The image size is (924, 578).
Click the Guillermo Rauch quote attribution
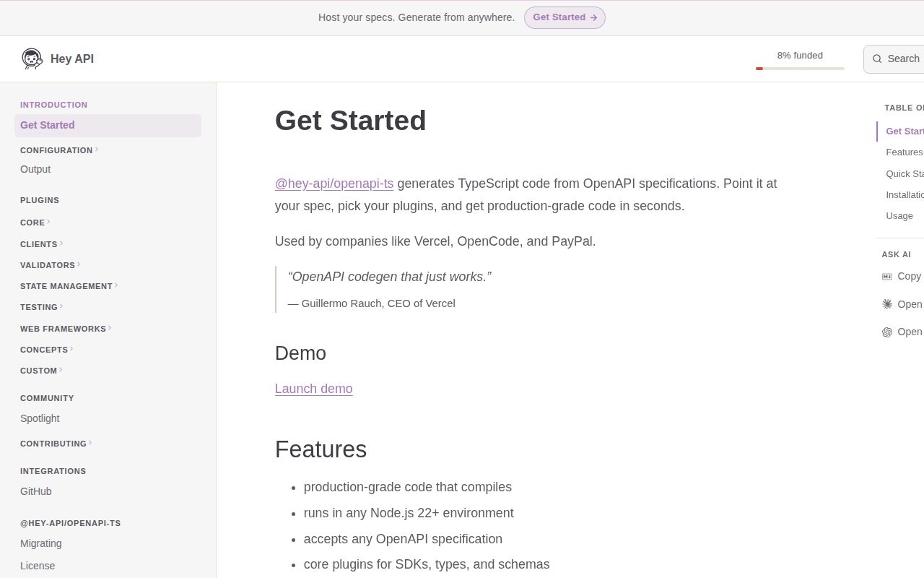tap(372, 303)
